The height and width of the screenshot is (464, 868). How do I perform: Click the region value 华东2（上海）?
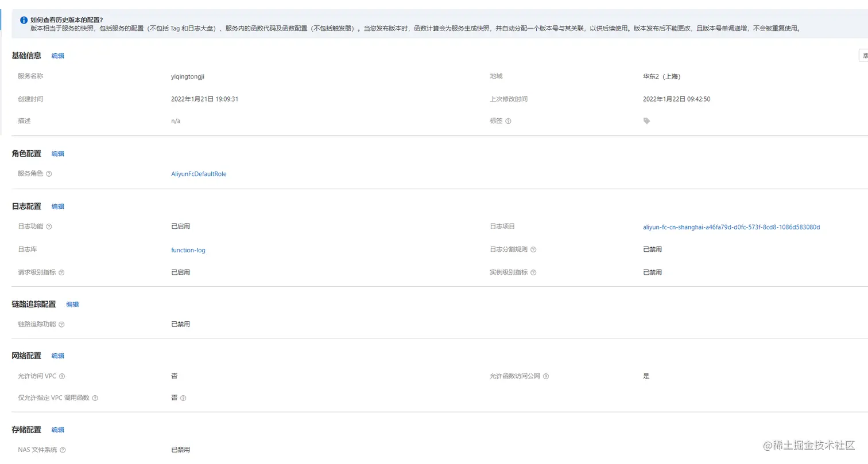(662, 76)
